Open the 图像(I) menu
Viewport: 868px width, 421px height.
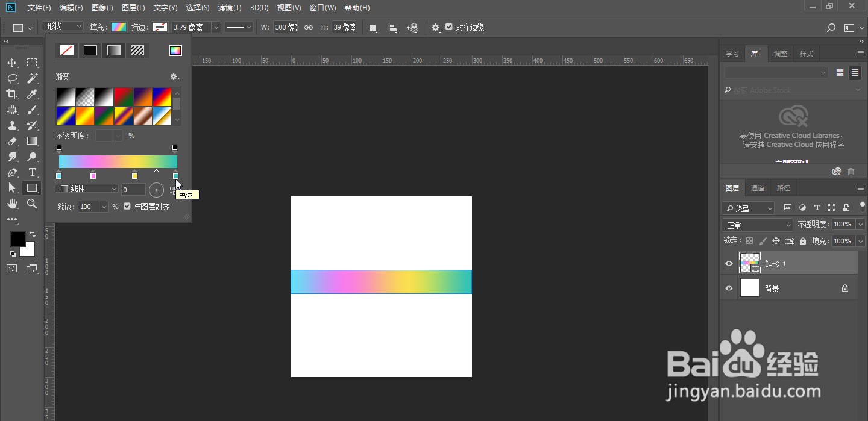tap(102, 8)
